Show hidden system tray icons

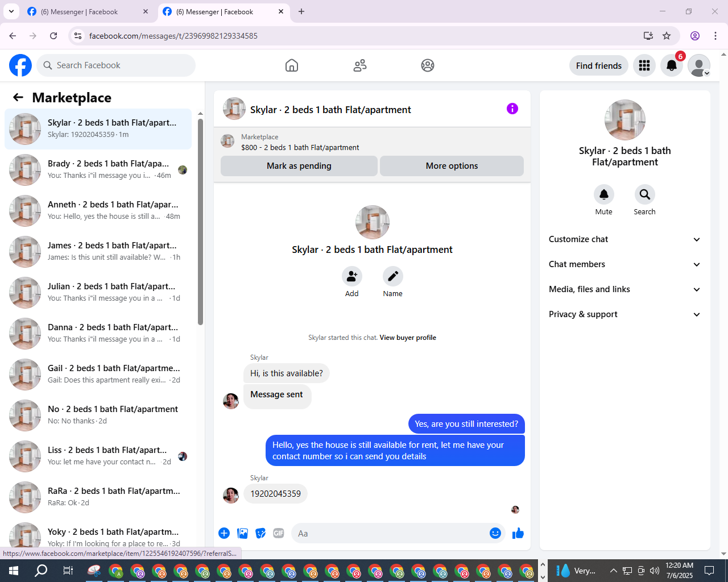613,571
